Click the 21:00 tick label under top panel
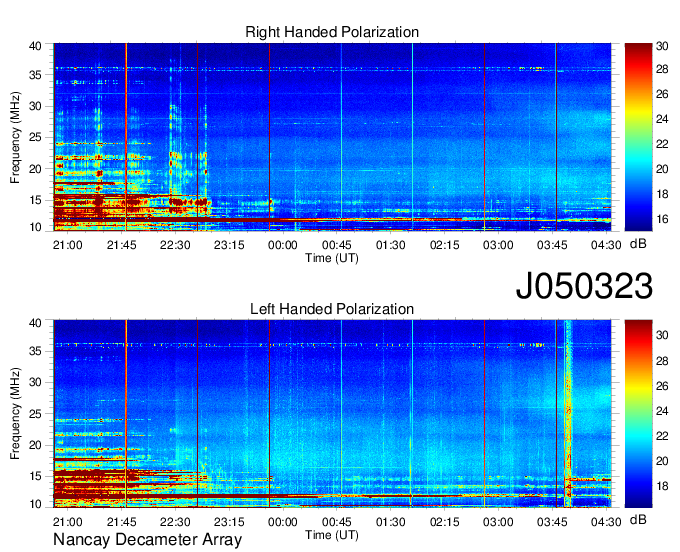Screen dimensions: 680x552 pos(68,245)
